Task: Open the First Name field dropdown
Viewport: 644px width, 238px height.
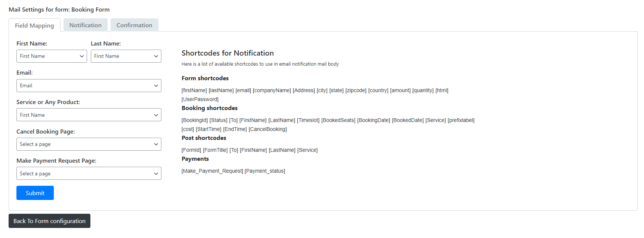Action: point(52,56)
